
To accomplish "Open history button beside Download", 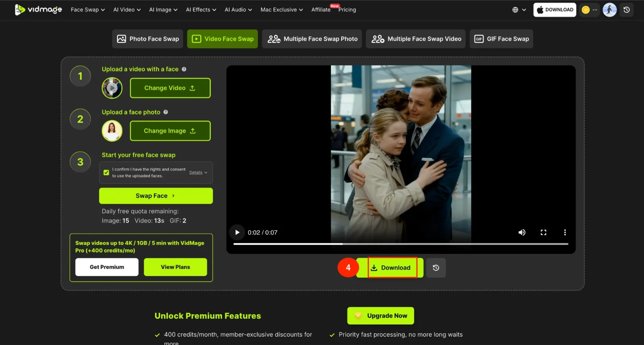I will [436, 268].
